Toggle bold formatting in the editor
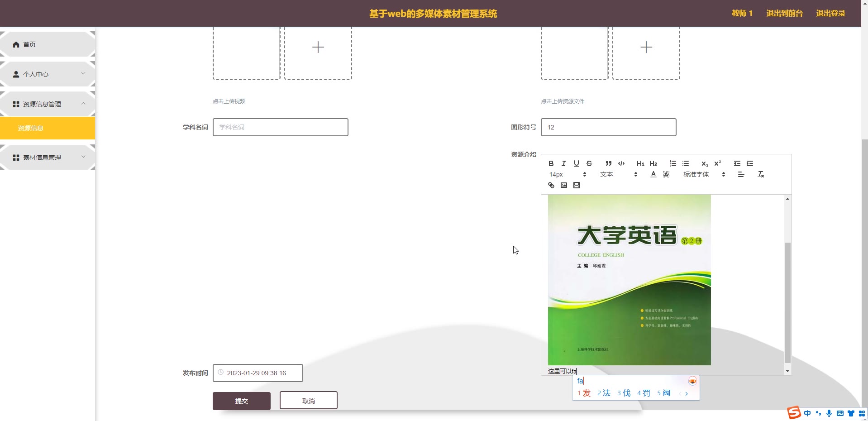Viewport: 868px width, 421px height. 551,163
